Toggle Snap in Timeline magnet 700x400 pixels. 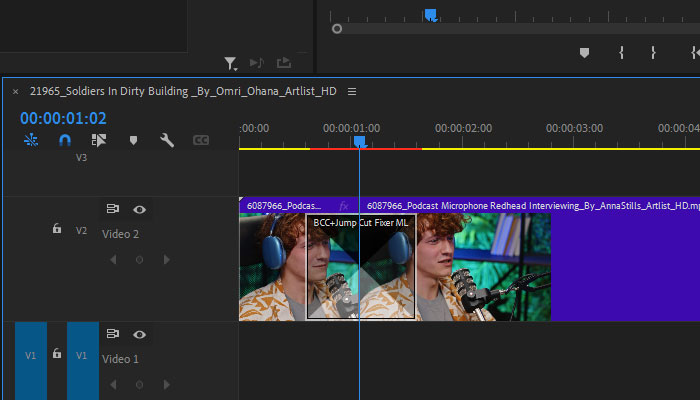pyautogui.click(x=65, y=140)
